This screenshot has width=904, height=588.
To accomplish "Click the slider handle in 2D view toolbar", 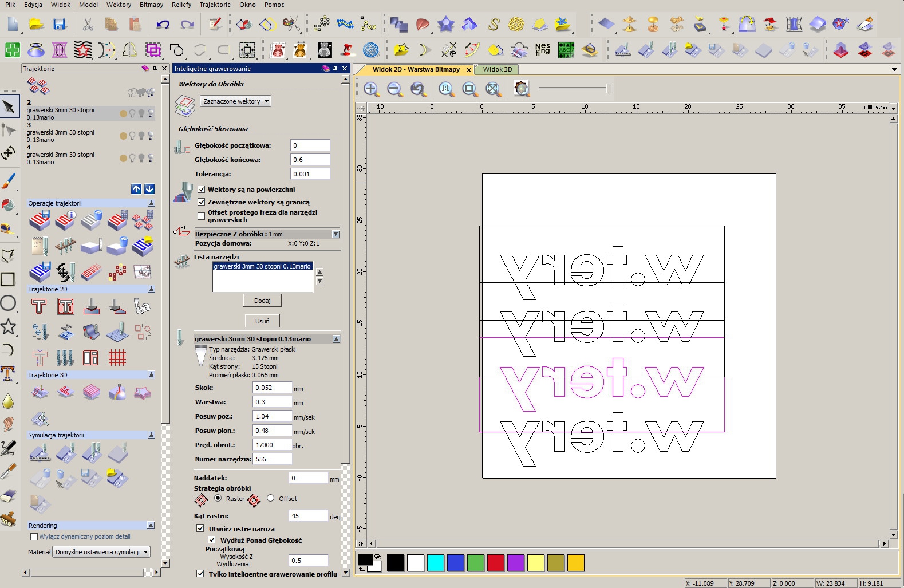I will point(609,88).
